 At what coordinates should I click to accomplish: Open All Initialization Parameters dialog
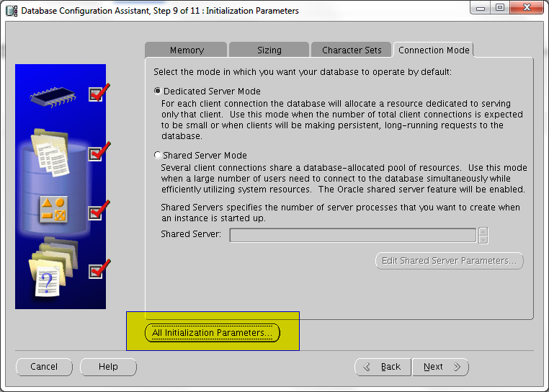pos(212,333)
